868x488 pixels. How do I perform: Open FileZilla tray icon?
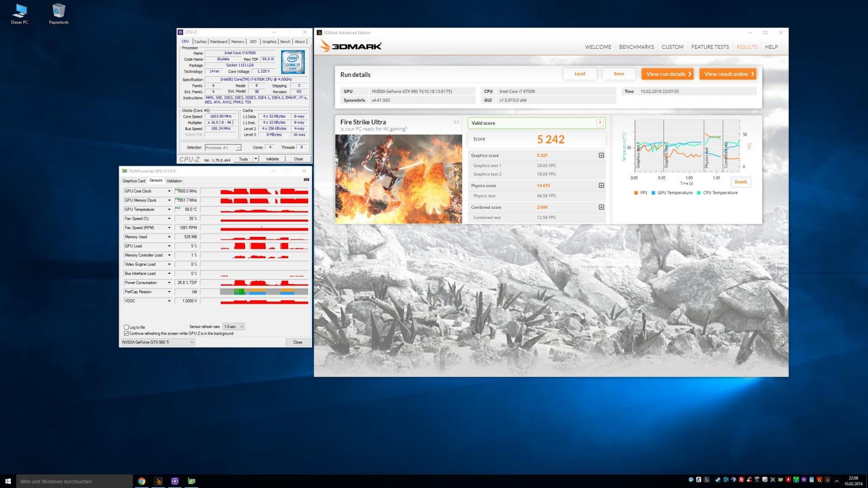(x=742, y=479)
